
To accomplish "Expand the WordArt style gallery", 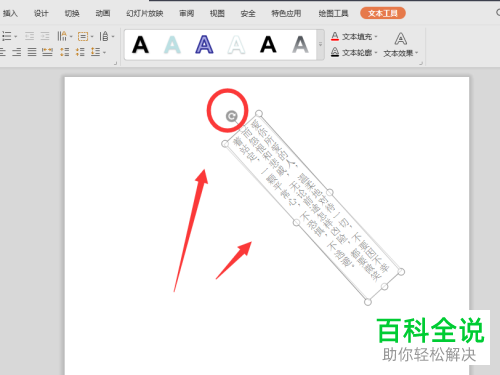I will (x=320, y=45).
